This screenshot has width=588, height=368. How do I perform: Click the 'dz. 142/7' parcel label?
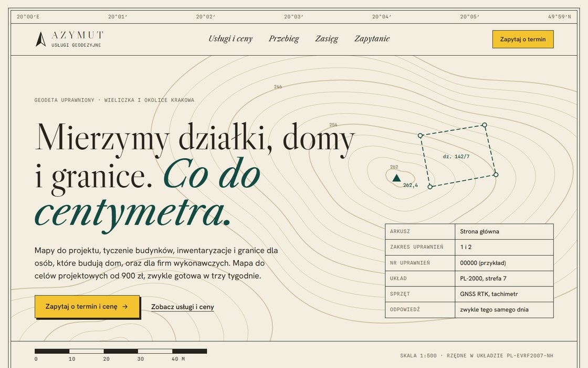(456, 157)
